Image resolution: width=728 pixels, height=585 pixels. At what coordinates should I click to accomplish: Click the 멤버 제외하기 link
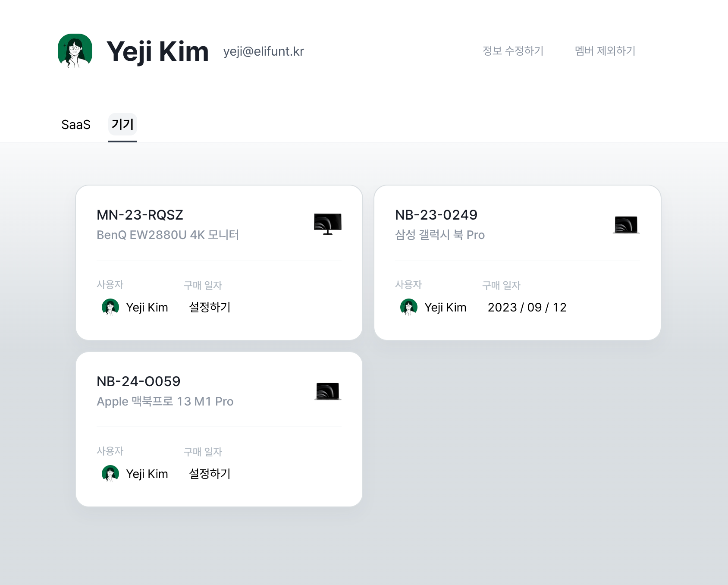[x=605, y=51]
